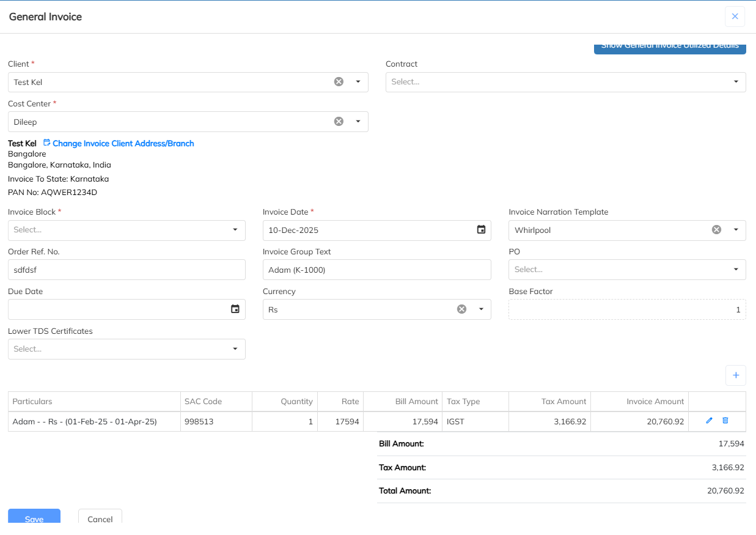Focus the Invoice Group Text field
Viewport: 756px width, 535px height.
click(x=376, y=270)
